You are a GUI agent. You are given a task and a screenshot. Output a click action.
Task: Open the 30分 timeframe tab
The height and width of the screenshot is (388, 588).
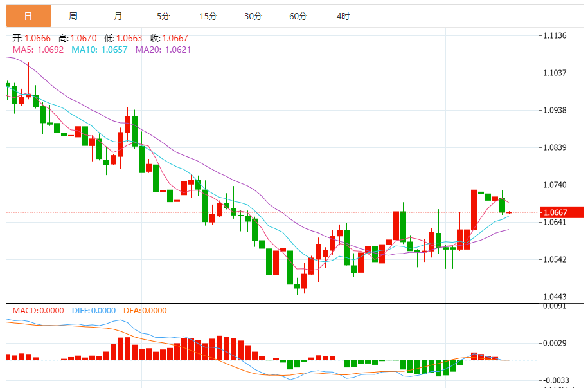coord(253,16)
